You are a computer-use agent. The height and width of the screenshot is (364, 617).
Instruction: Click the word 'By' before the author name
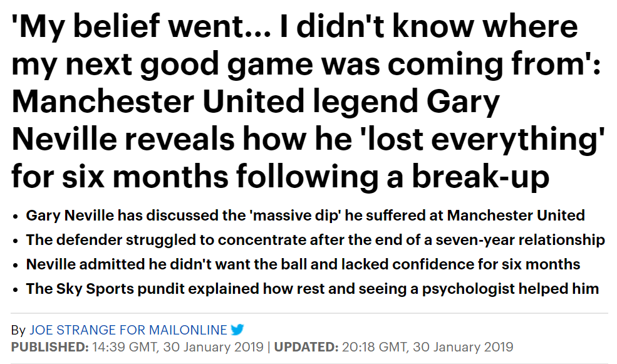(19, 330)
